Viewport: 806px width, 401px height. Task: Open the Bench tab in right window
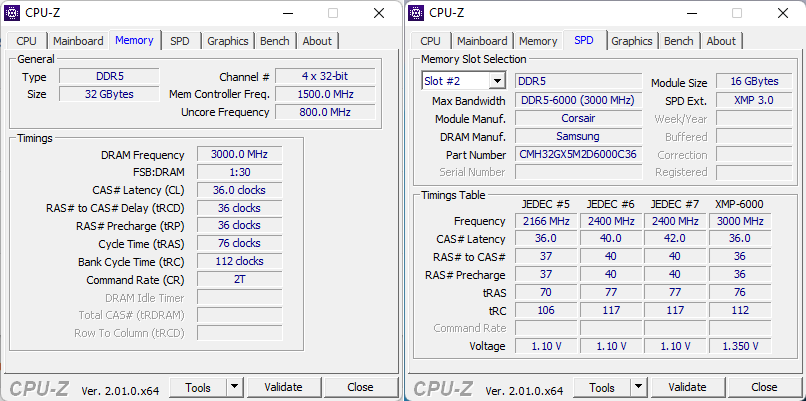(678, 41)
